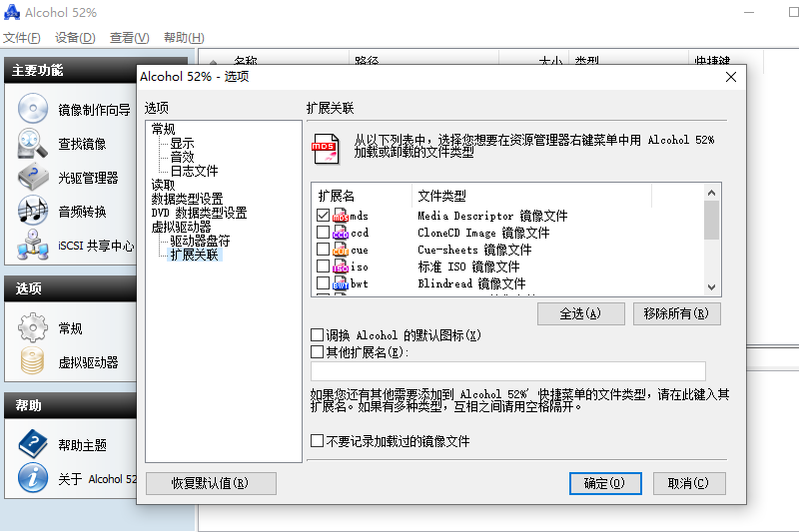
Task: Uncheck the mds extension checkbox
Action: (x=323, y=216)
